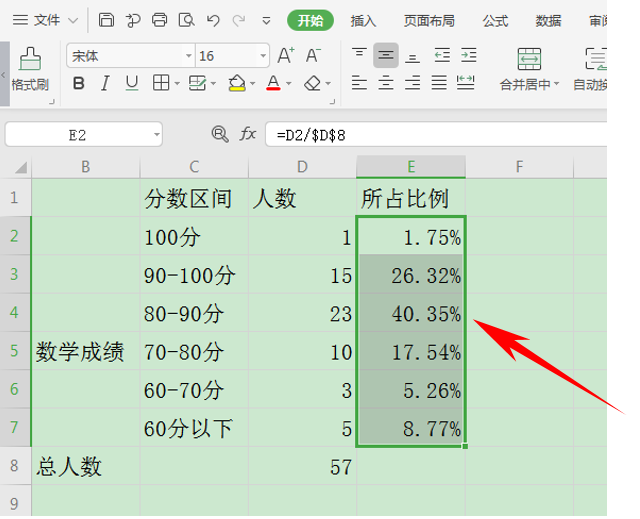This screenshot has width=640, height=519.
Task: Align text to top
Action: click(x=359, y=53)
